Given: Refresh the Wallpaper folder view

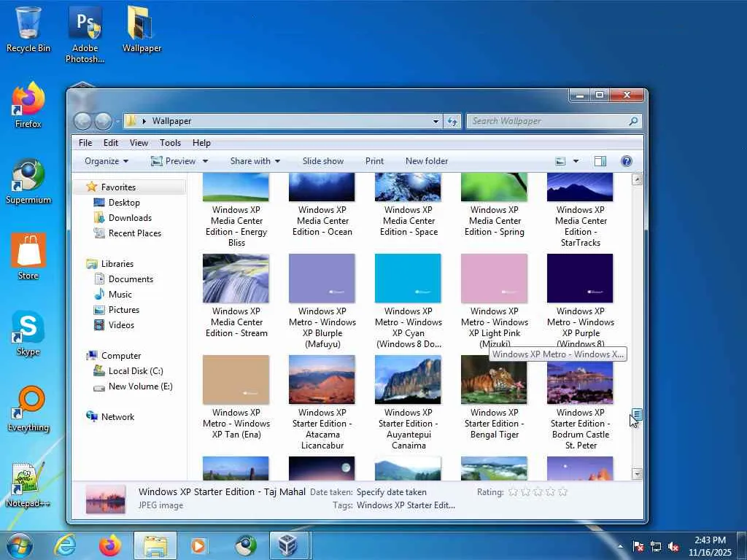Looking at the screenshot, I should pos(452,122).
